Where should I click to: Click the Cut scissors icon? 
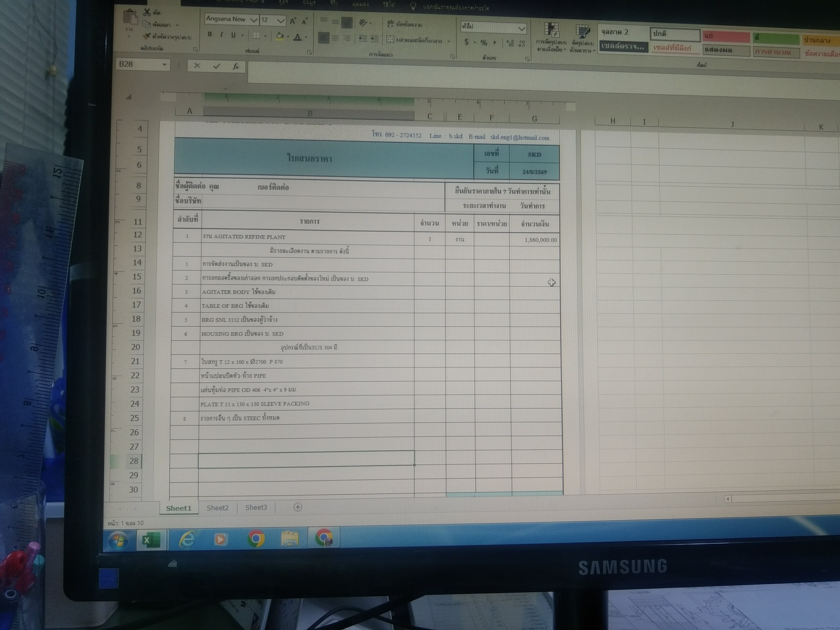point(147,12)
